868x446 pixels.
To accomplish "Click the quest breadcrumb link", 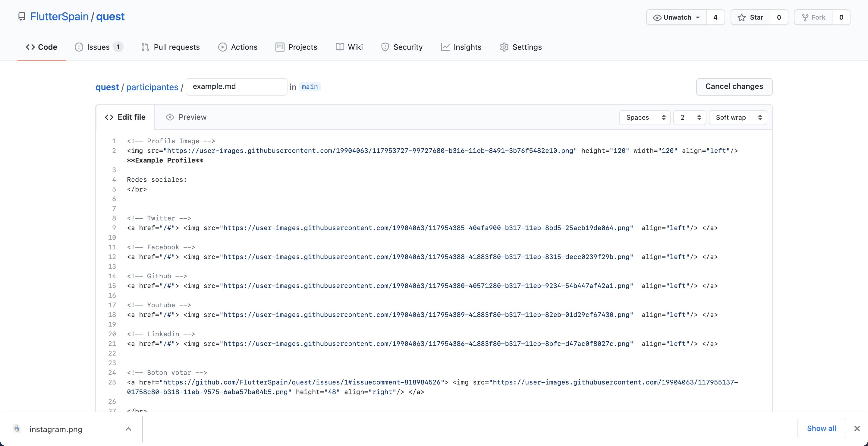I will (107, 87).
